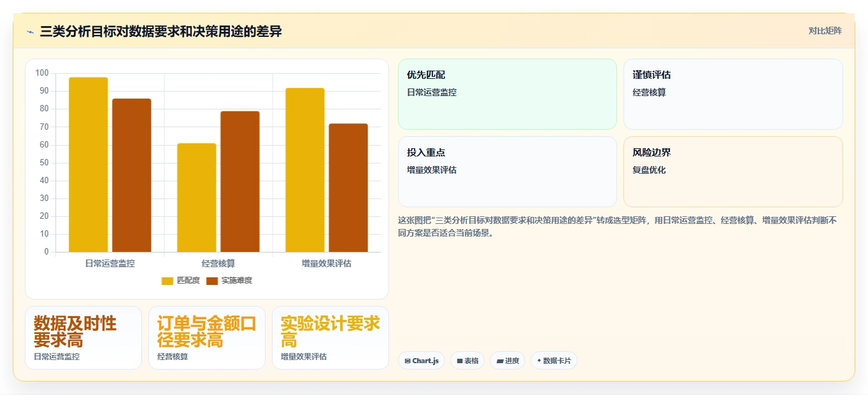The height and width of the screenshot is (395, 868).
Task: Select the 实施难度 bar for 经营核算
Action: click(240, 181)
